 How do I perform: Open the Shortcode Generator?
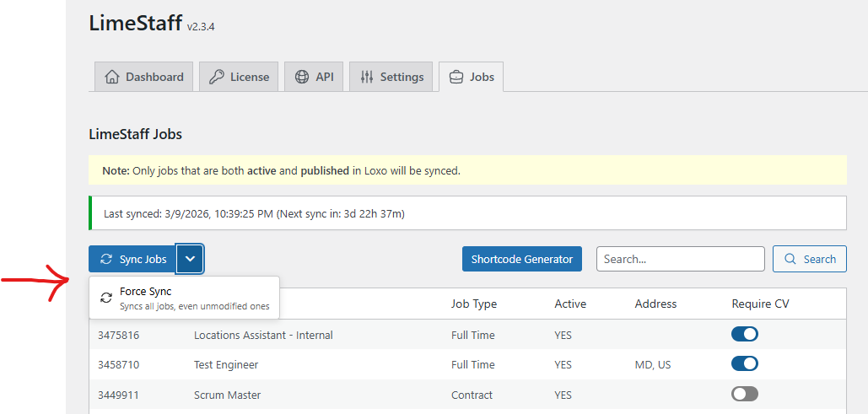pyautogui.click(x=521, y=260)
